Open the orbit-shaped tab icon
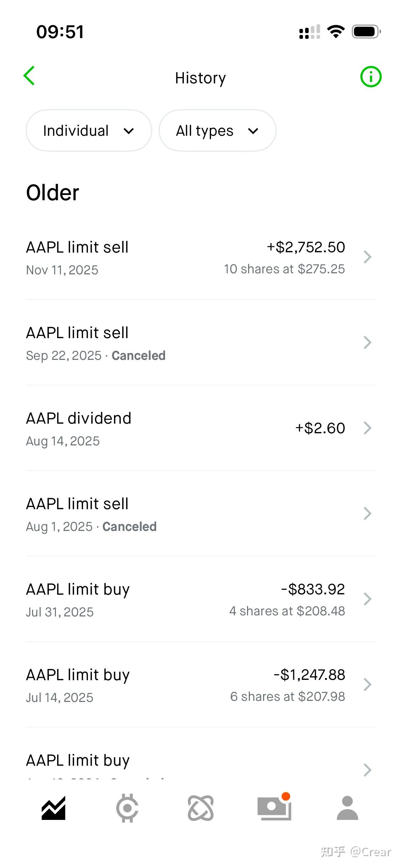The height and width of the screenshot is (868, 401). tap(201, 808)
